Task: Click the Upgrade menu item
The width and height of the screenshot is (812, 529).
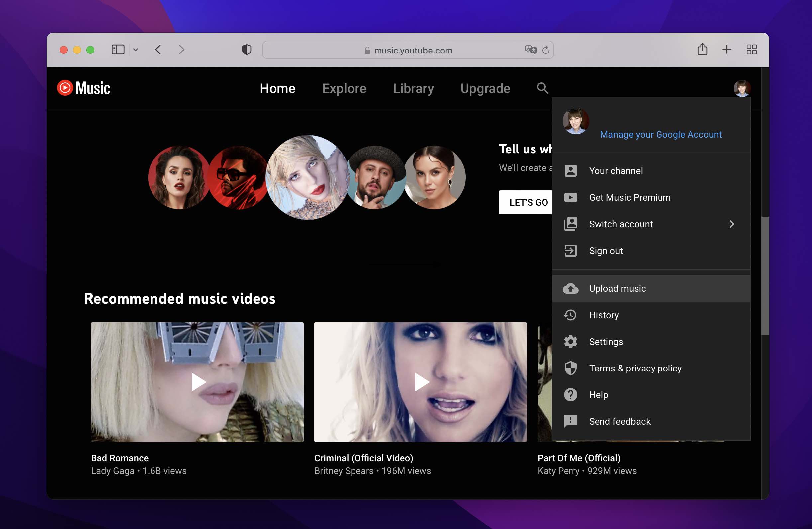Action: [x=485, y=88]
